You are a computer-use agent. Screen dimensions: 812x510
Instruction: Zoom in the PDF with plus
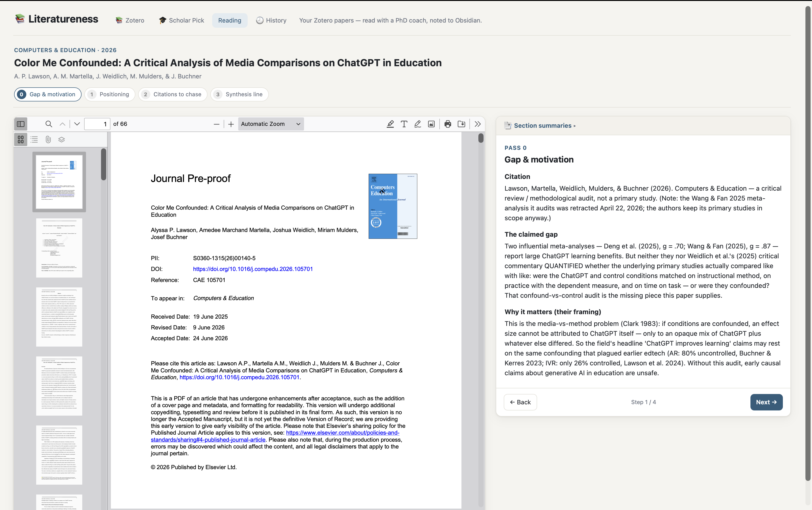[x=231, y=124]
